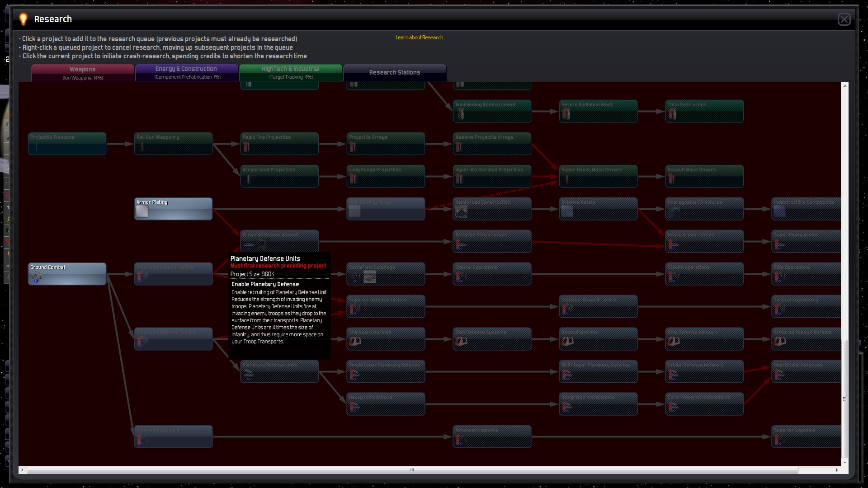Click the Reinforced Construction project icon

[461, 211]
